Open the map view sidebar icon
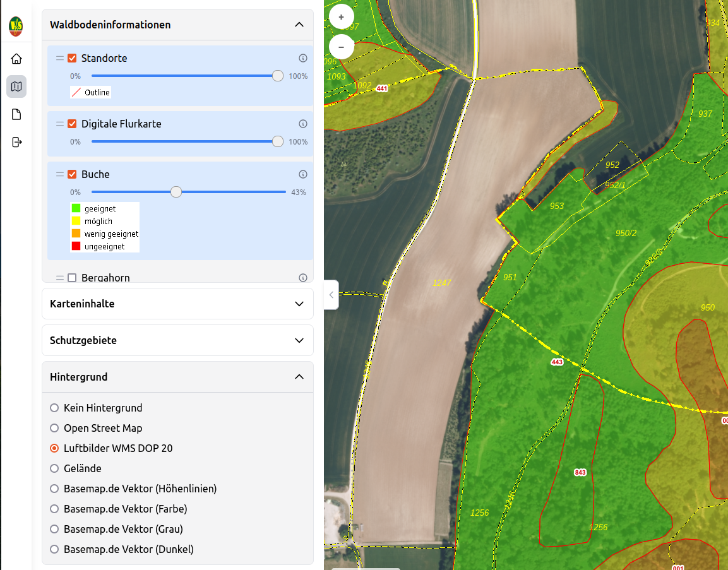The image size is (728, 570). [x=16, y=86]
